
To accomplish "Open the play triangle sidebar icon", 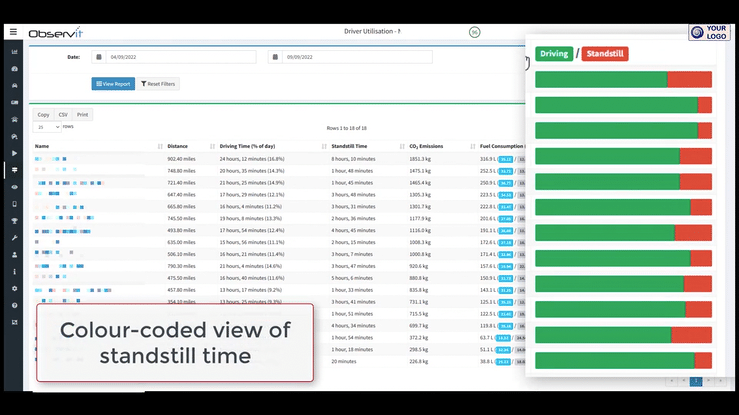I will coord(15,154).
